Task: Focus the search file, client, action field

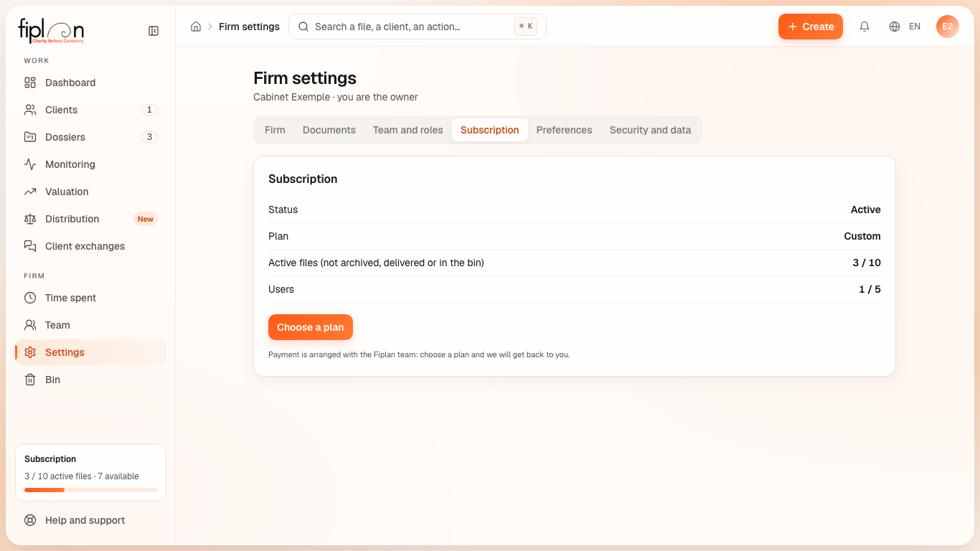Action: (x=418, y=27)
